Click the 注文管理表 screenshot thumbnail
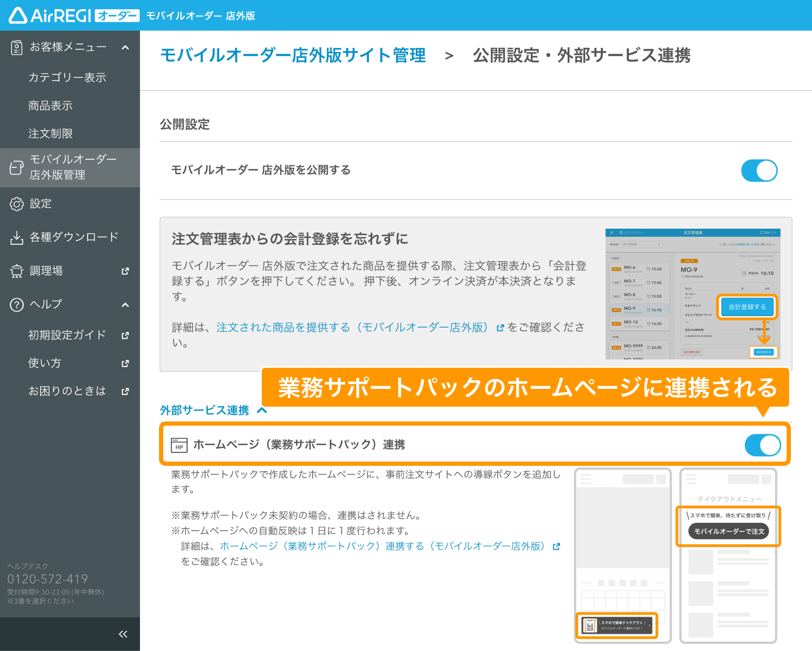Viewport: 812px width, 651px height. 693,294
